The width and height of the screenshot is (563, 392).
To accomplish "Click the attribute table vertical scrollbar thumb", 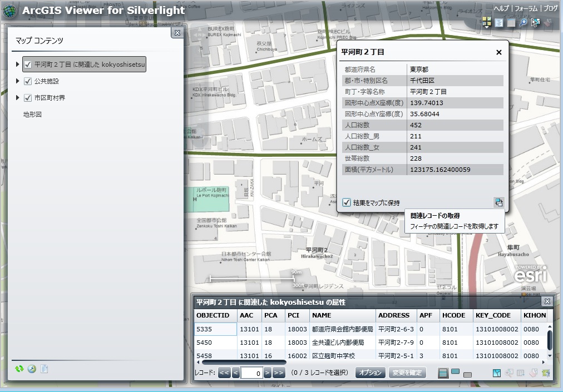I will [549, 340].
